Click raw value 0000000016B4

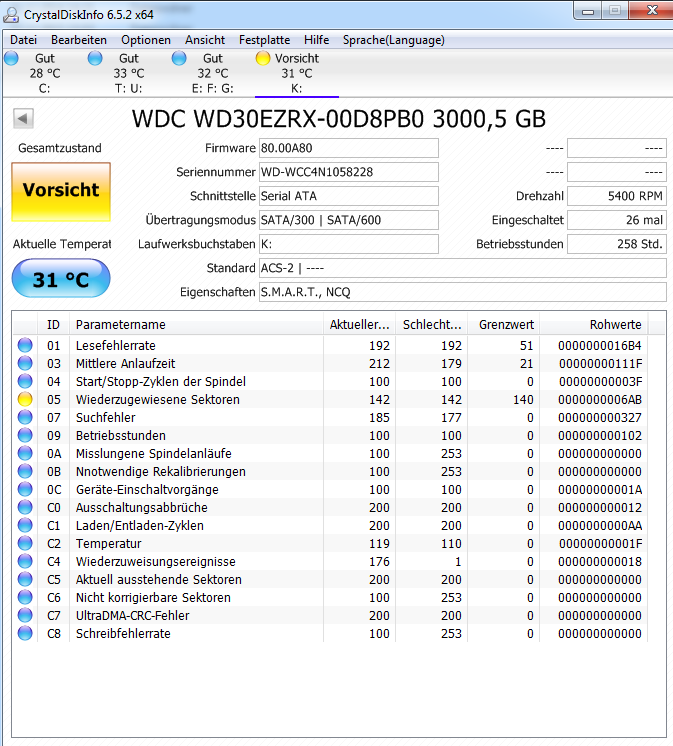pyautogui.click(x=600, y=345)
